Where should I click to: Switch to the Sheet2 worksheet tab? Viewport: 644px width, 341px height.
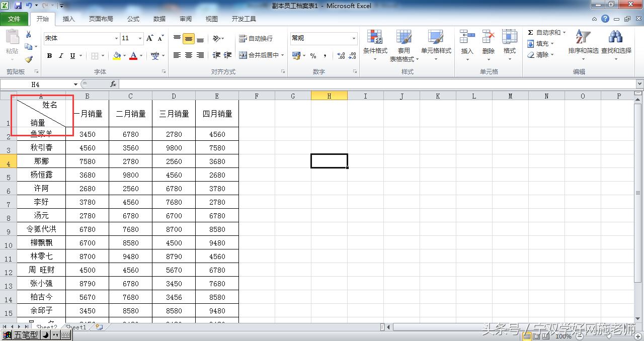point(47,326)
